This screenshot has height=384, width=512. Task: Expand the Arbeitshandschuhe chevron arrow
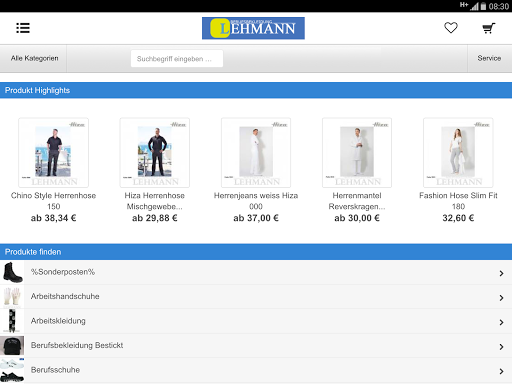pyautogui.click(x=501, y=298)
